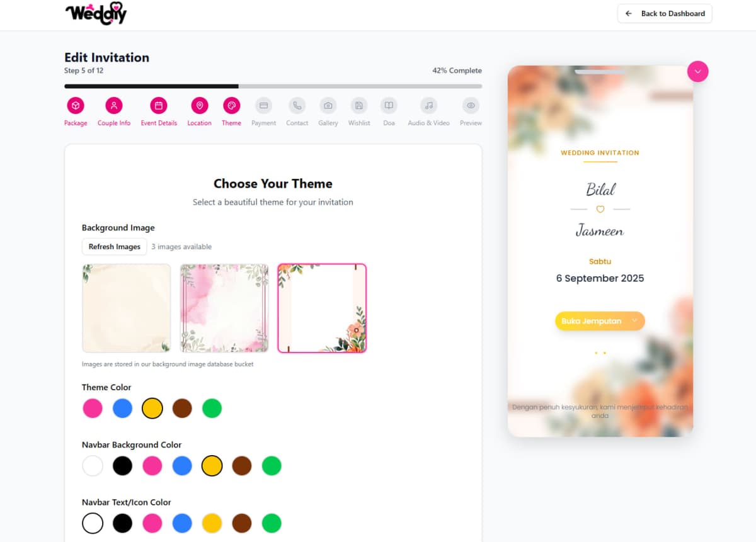Click the Buka Jemputan button in preview

point(600,321)
